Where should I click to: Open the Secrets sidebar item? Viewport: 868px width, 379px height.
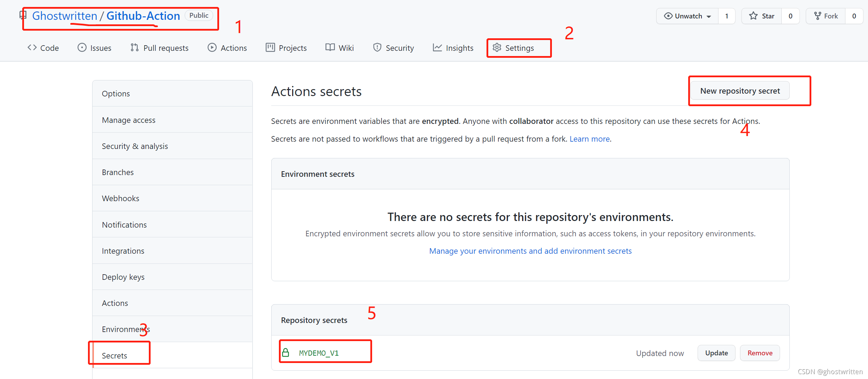[x=114, y=355]
